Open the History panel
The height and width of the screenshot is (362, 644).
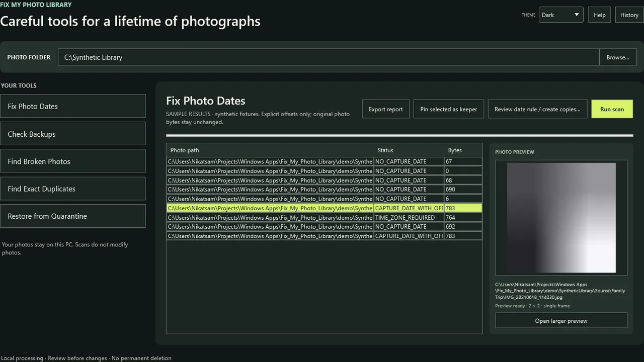(629, 15)
